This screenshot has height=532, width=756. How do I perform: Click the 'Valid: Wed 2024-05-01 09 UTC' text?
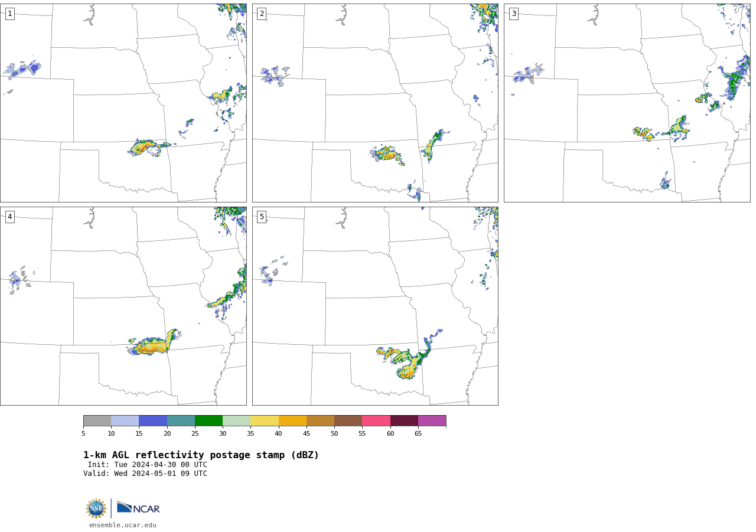(145, 474)
